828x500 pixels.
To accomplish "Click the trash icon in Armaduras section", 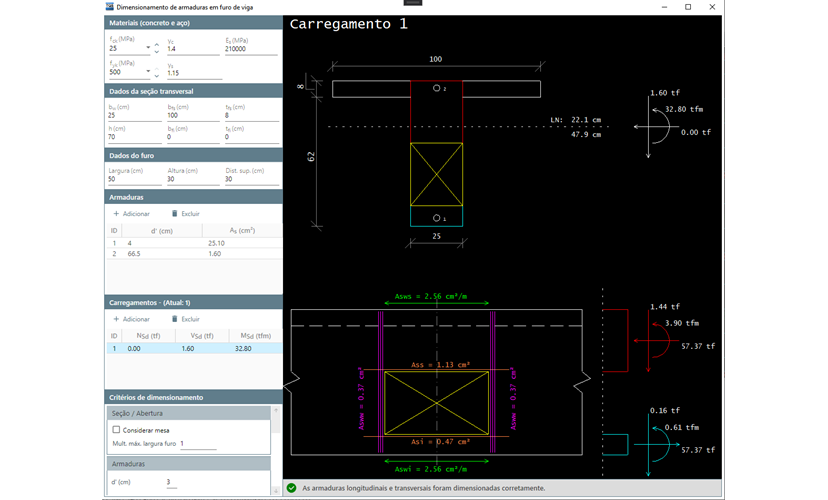I will pyautogui.click(x=175, y=214).
